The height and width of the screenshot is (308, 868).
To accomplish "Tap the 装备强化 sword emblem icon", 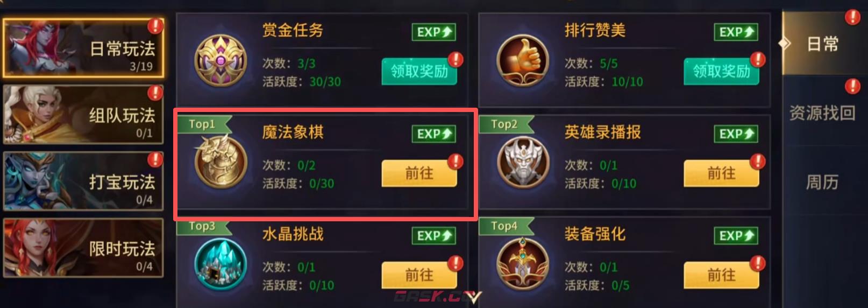I will coord(523,264).
